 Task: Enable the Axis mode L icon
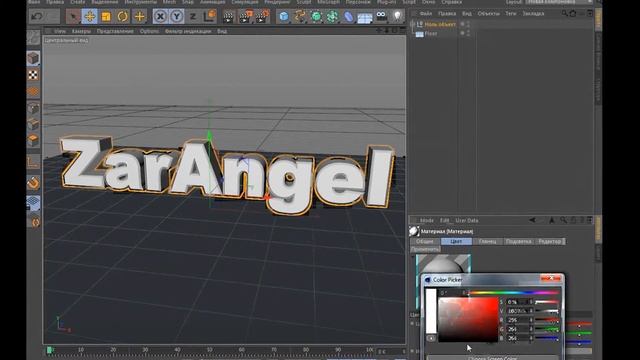pyautogui.click(x=33, y=162)
